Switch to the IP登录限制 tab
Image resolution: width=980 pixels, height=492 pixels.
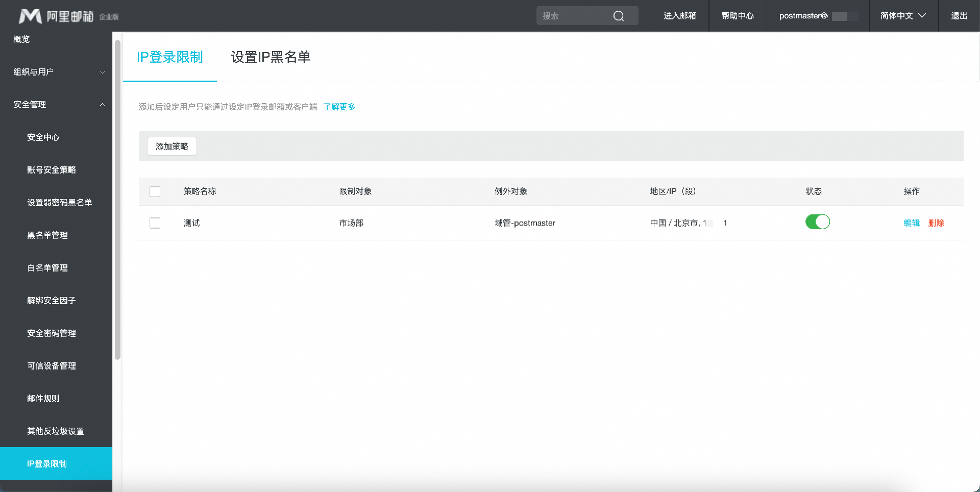tap(170, 57)
